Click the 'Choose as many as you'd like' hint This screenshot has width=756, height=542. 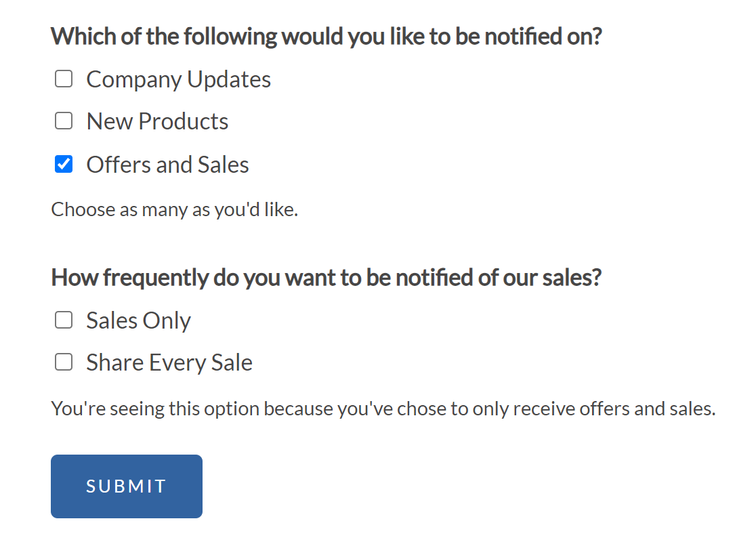pyautogui.click(x=175, y=209)
